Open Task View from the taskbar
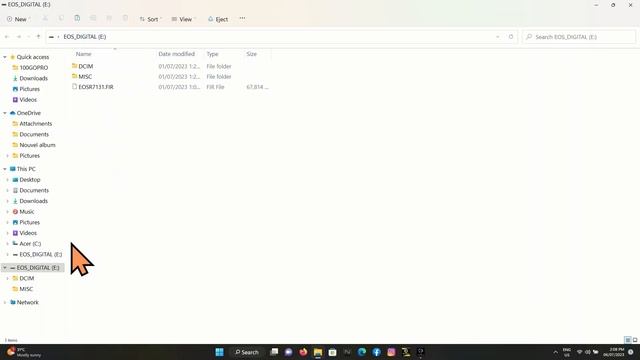This screenshot has width=640, height=360. pos(274,352)
